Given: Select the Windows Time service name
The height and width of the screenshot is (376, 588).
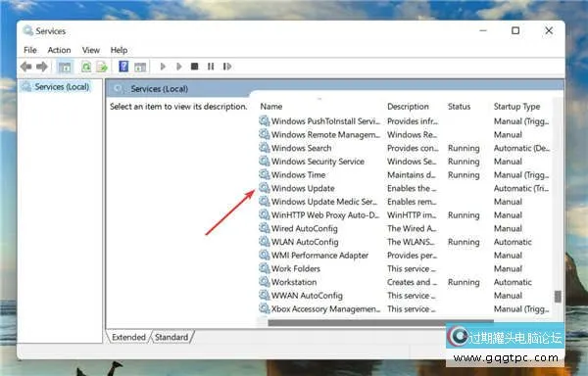Looking at the screenshot, I should coord(299,175).
